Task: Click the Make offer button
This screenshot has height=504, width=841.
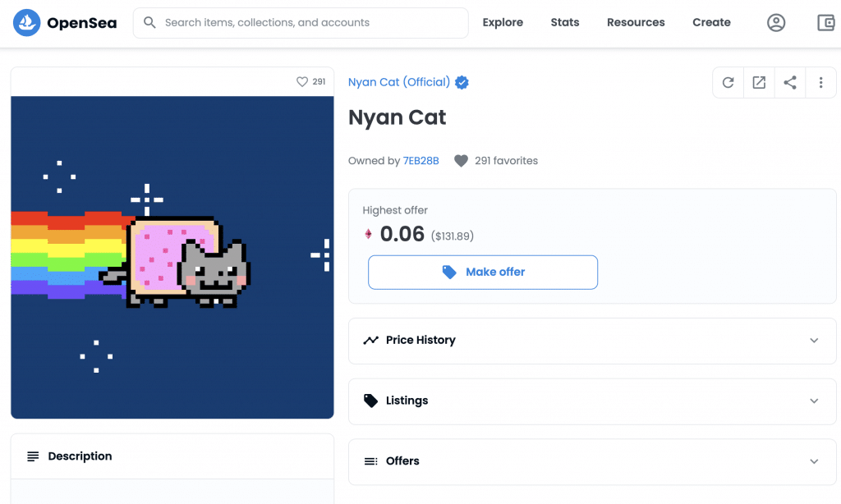Action: (x=483, y=272)
